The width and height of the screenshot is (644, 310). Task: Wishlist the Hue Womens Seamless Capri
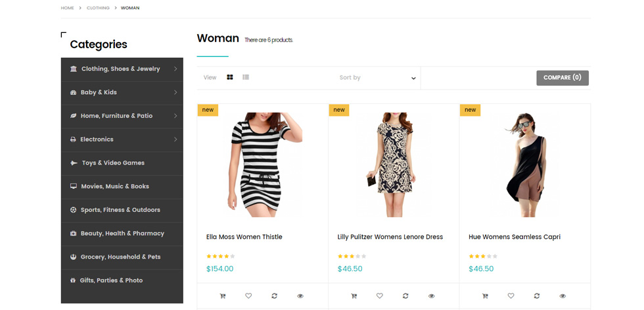point(511,296)
